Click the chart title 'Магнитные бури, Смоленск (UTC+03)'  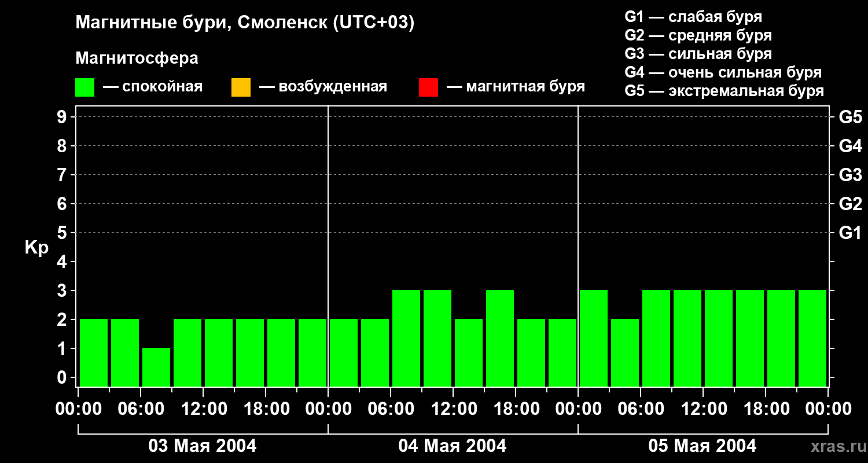[x=245, y=23]
